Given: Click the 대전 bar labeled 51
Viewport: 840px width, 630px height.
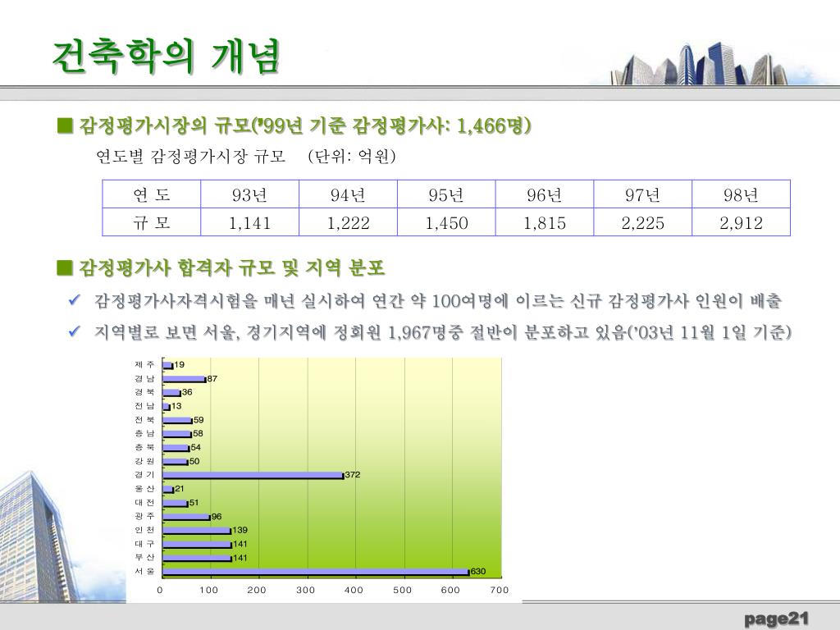Looking at the screenshot, I should click(176, 503).
